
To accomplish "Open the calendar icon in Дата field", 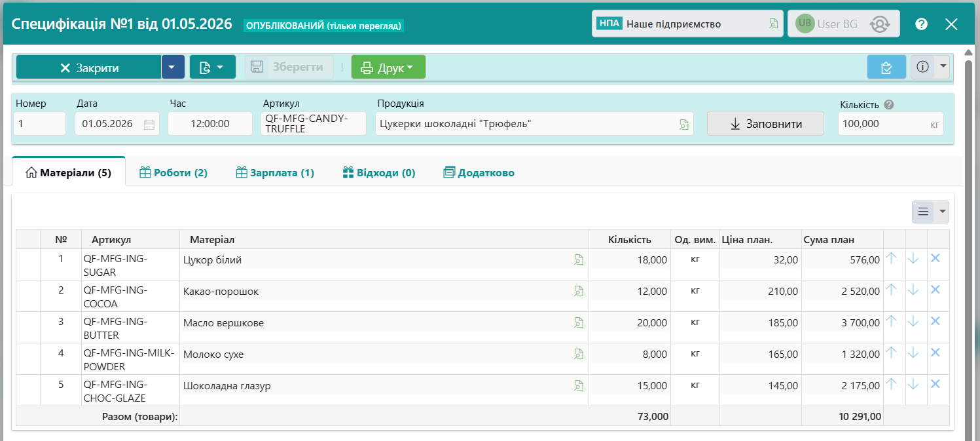I will pos(149,124).
